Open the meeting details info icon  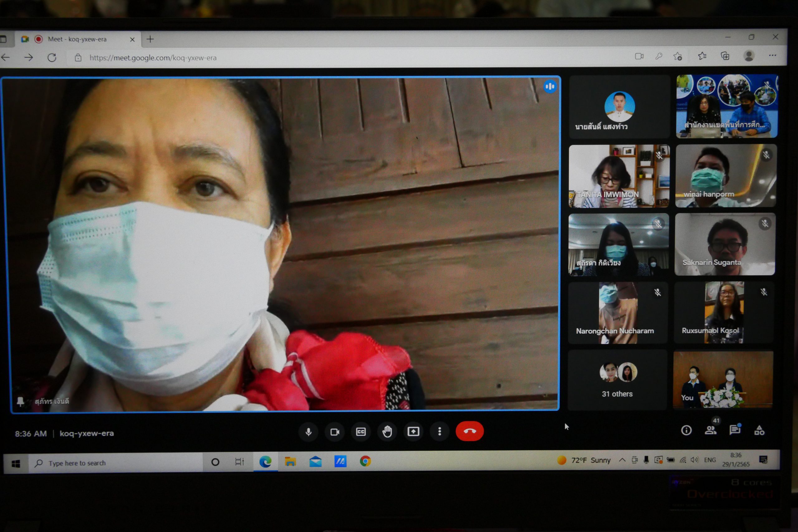point(686,430)
